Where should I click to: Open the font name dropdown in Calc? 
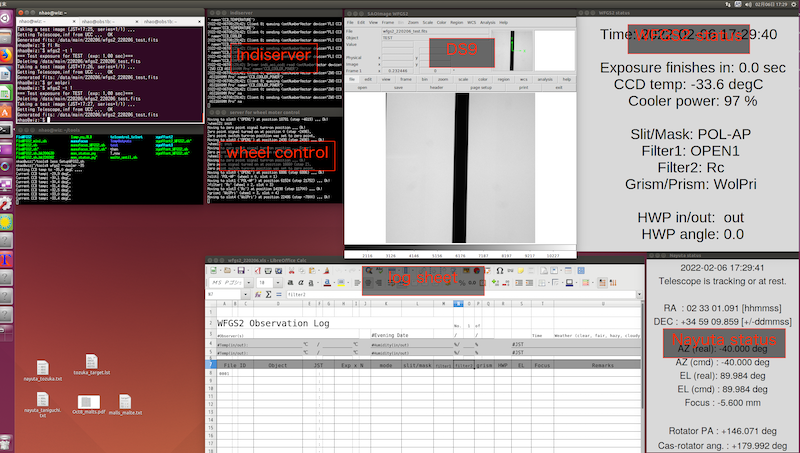[250, 283]
